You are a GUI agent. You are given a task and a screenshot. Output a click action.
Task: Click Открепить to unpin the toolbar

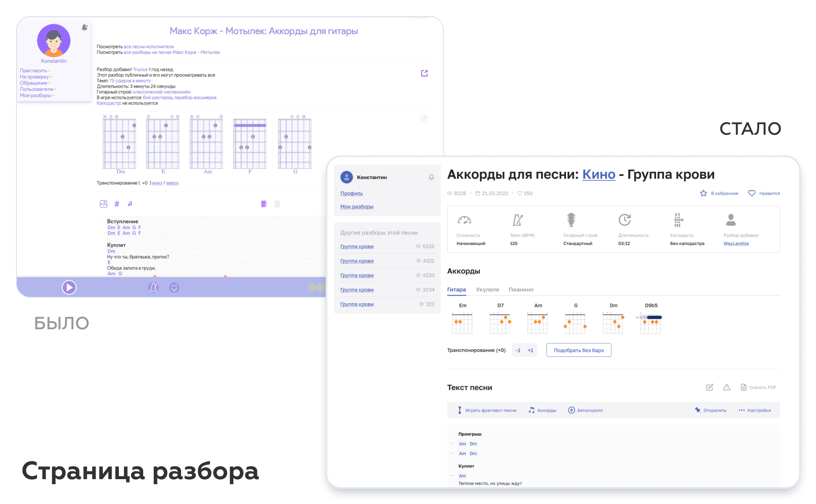pos(711,410)
